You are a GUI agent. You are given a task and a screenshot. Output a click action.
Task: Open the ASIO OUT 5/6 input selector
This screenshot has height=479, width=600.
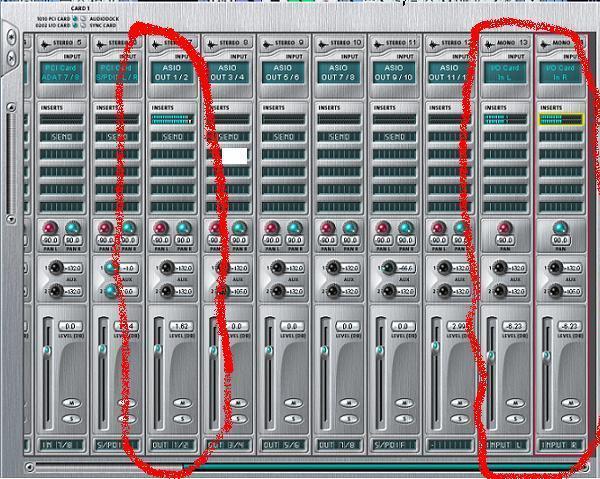[283, 72]
